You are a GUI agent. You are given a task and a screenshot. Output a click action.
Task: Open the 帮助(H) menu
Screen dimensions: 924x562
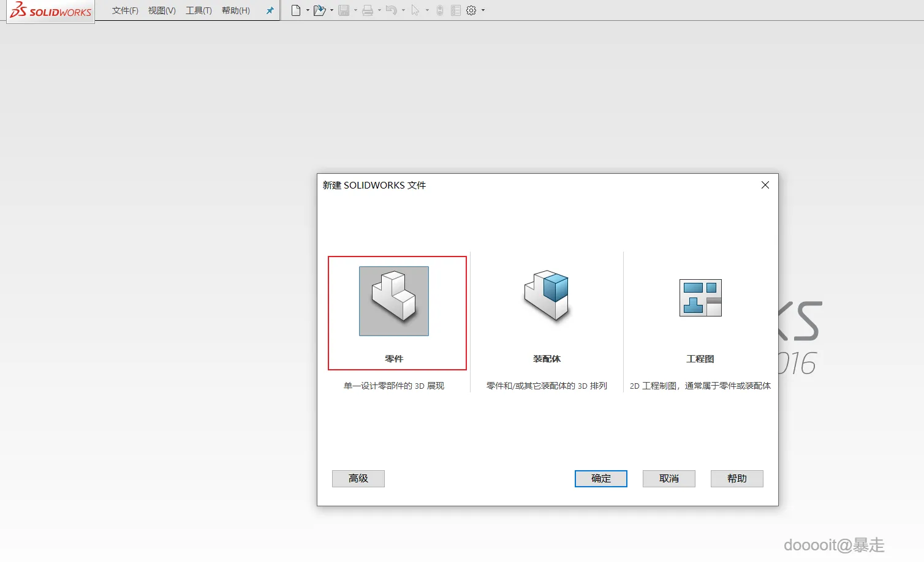click(x=236, y=10)
